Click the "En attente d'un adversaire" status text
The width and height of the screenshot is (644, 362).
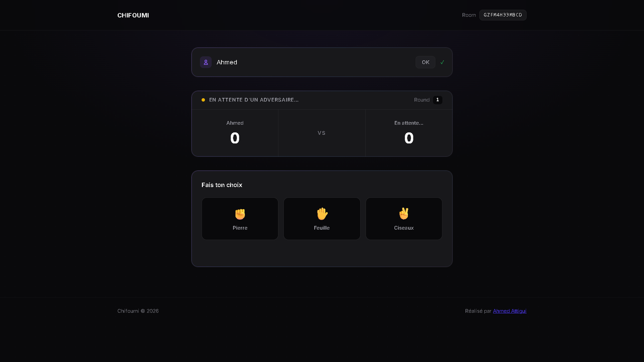(x=254, y=100)
